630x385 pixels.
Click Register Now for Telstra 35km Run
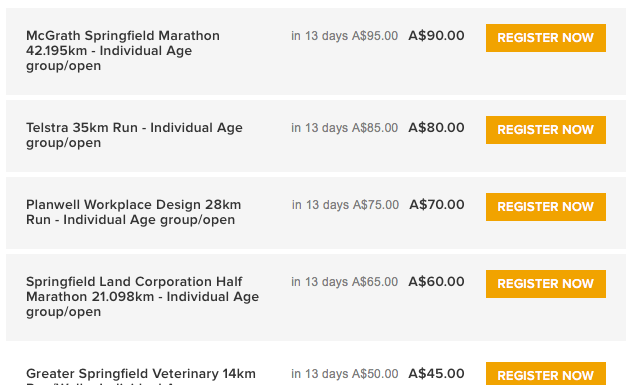tap(546, 130)
